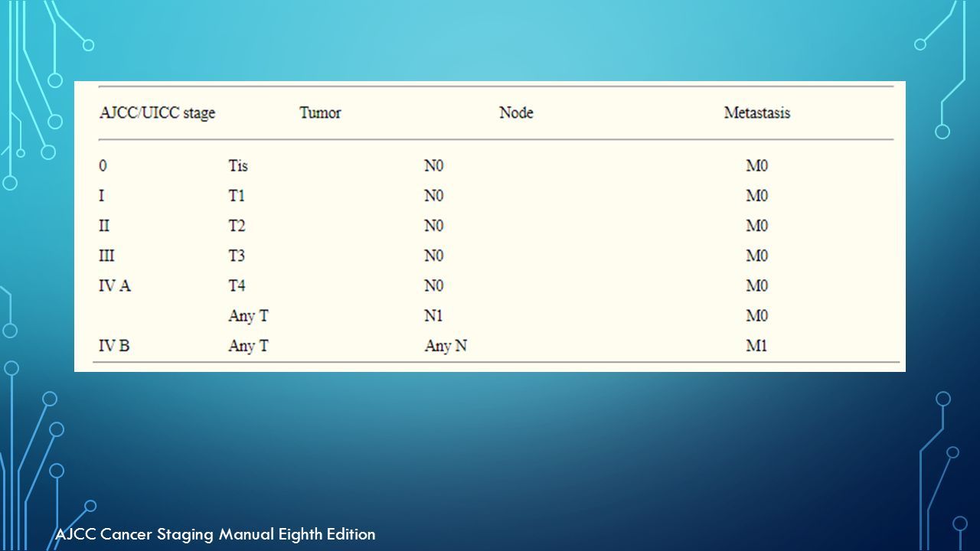Select the stage "III" cell
This screenshot has width=980, height=551.
106,256
